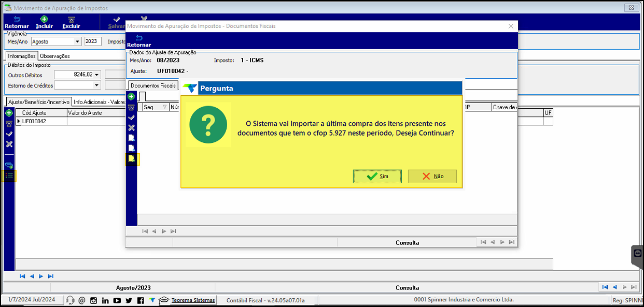644x307 pixels.
Task: Click the delete bin icon in the main adjustments sidebar
Action: [9, 123]
